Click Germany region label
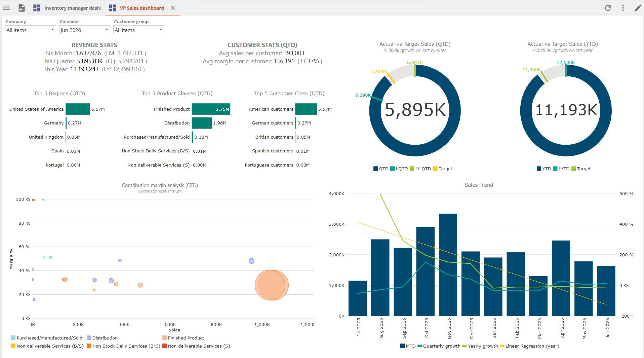Screen dimensions: 644x358 tap(54, 123)
